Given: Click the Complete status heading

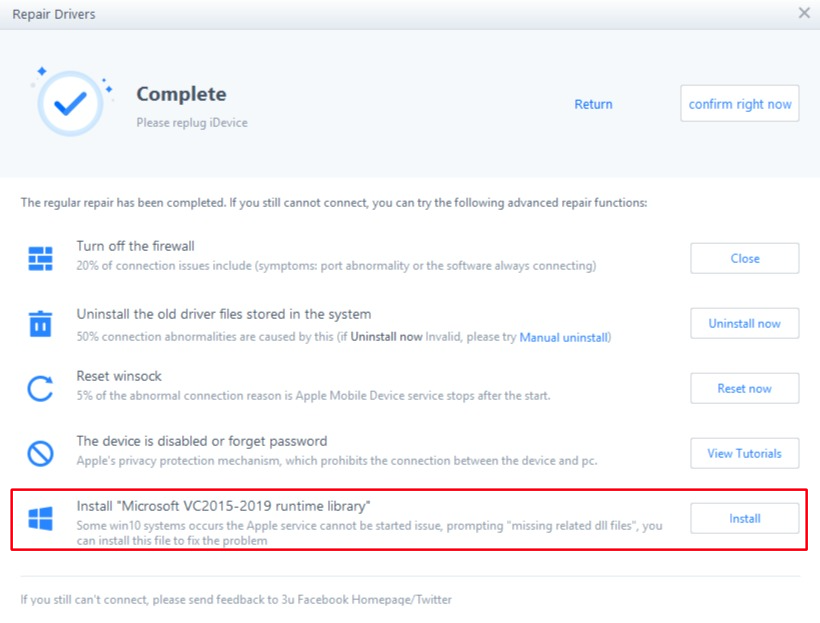Looking at the screenshot, I should [181, 94].
